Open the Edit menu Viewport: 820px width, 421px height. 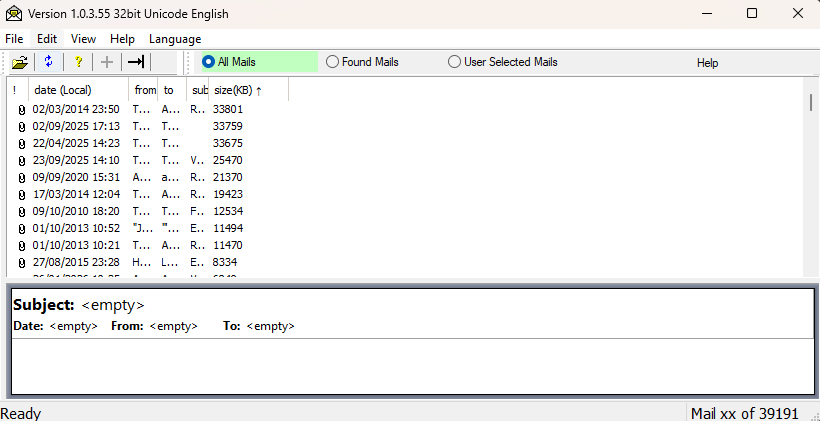(47, 39)
